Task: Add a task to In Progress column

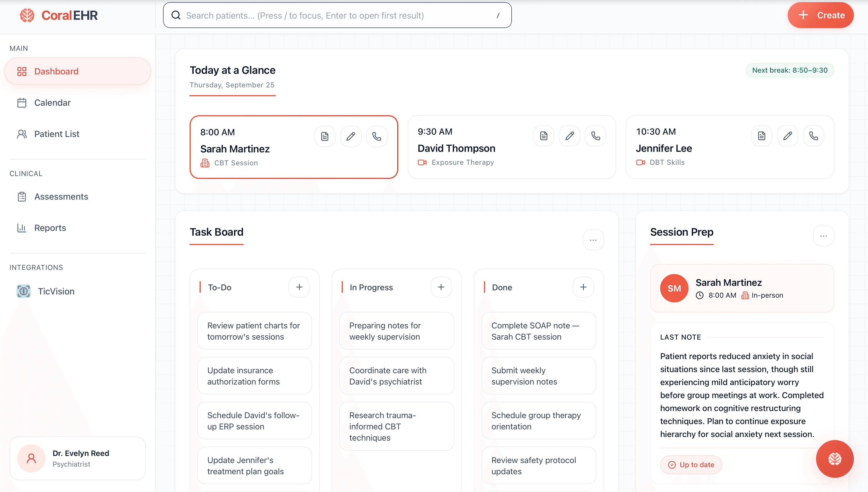Action: (x=441, y=287)
